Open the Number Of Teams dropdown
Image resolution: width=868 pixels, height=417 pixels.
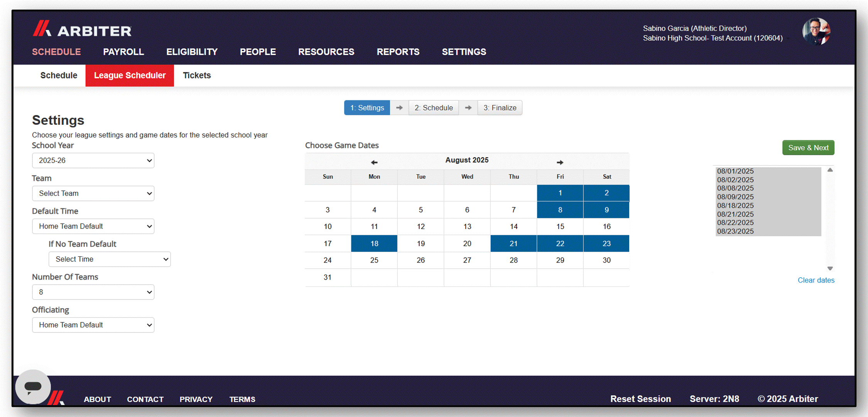[93, 292]
